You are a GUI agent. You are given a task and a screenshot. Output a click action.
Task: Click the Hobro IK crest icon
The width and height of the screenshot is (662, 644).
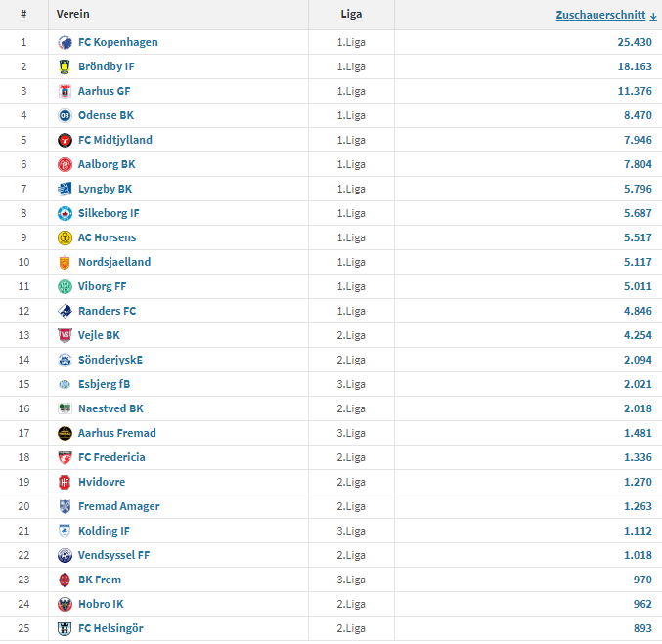(x=65, y=604)
